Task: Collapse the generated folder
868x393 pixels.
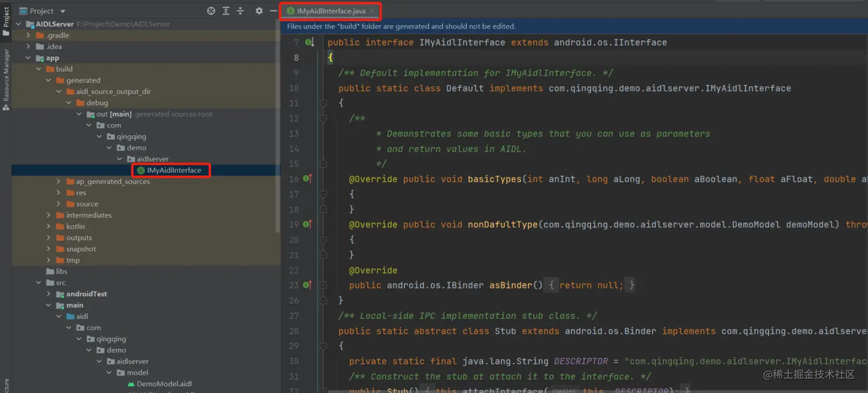Action: pos(48,80)
